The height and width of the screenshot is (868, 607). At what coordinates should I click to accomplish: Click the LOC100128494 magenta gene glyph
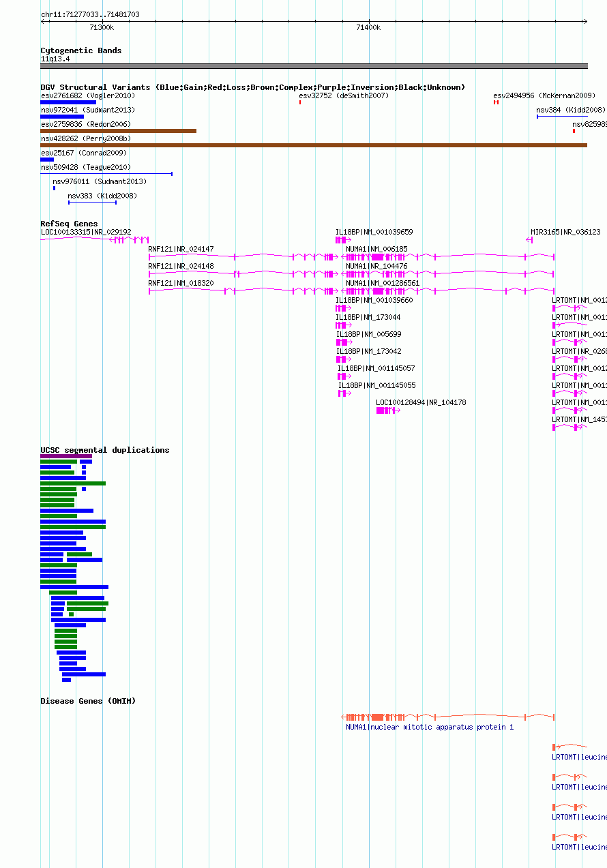point(387,410)
